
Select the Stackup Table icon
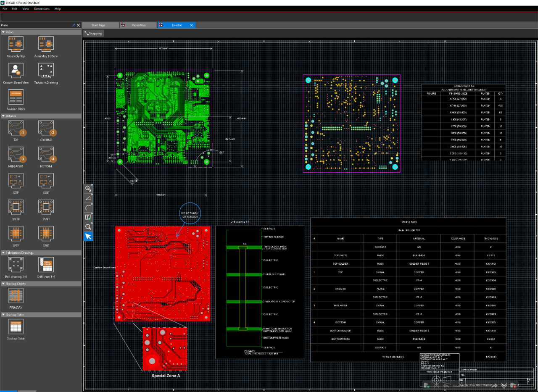(16, 326)
